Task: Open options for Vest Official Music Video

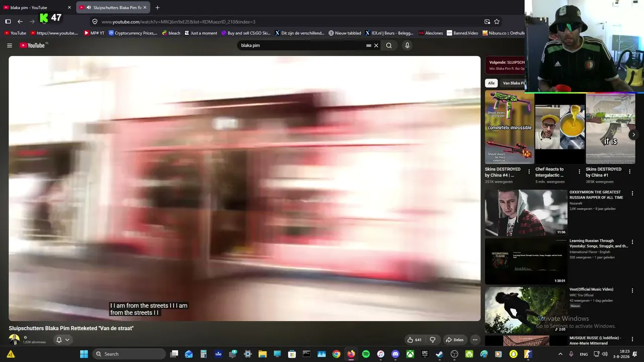Action: (632, 291)
